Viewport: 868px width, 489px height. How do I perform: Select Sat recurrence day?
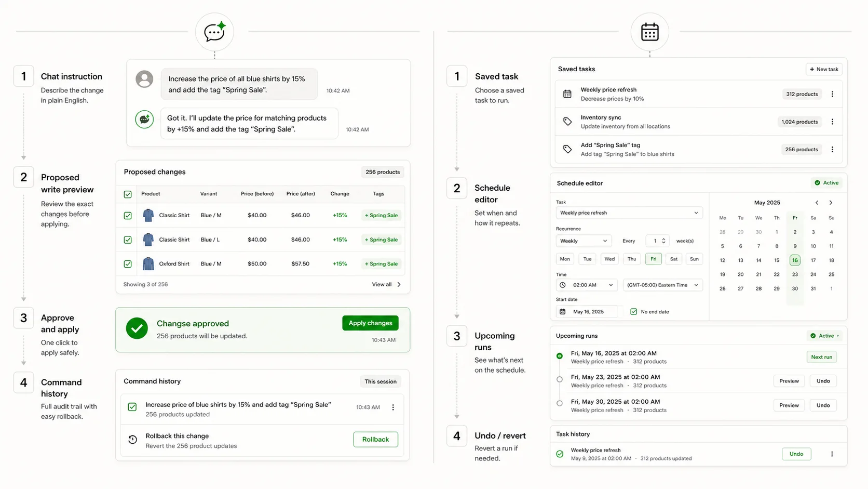point(674,259)
